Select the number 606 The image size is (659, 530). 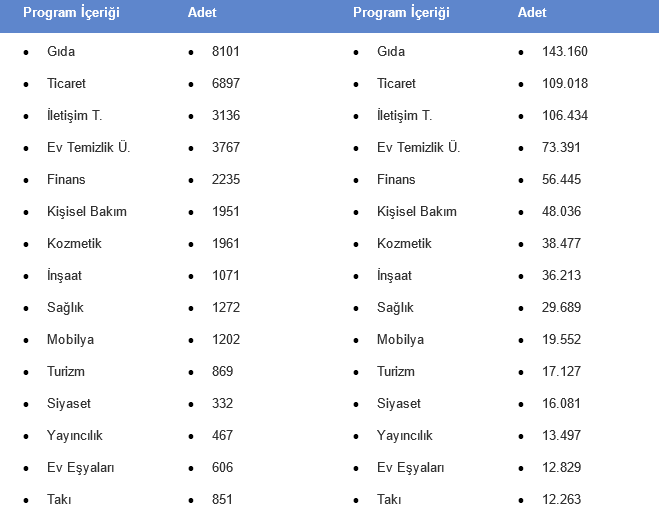(222, 467)
